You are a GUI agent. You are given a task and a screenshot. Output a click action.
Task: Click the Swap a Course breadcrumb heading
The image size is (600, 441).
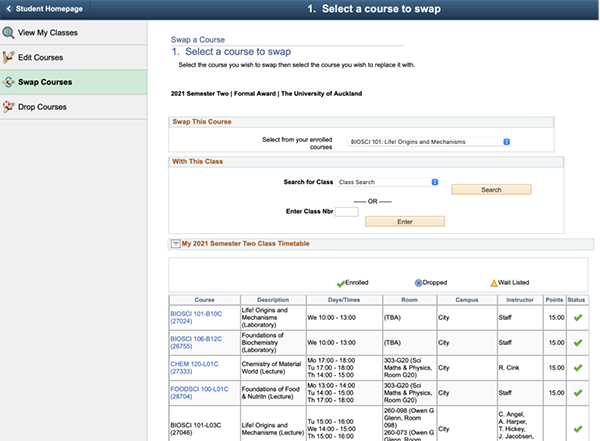click(x=198, y=40)
